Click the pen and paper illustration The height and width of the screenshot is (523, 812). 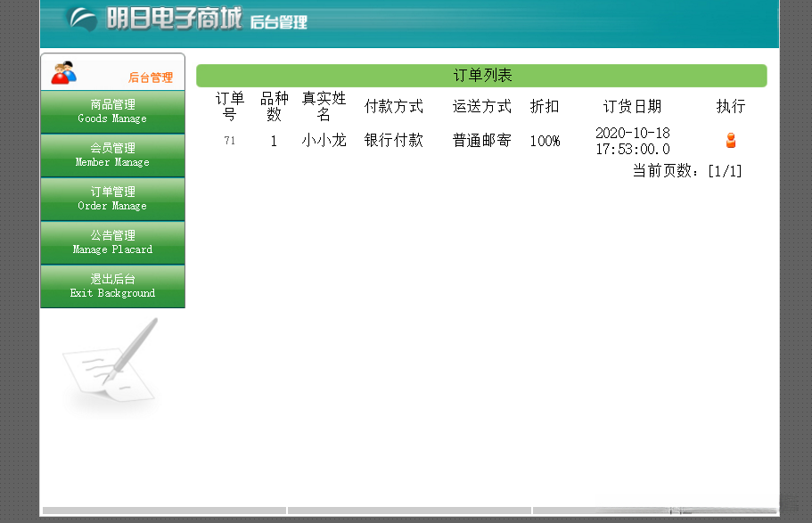point(111,363)
